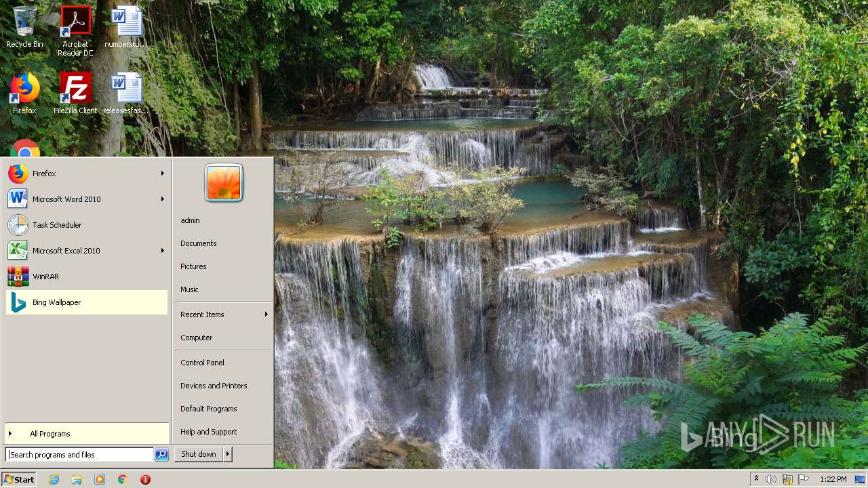Click Show desktop button at taskbar end
The width and height of the screenshot is (868, 488).
point(860,479)
